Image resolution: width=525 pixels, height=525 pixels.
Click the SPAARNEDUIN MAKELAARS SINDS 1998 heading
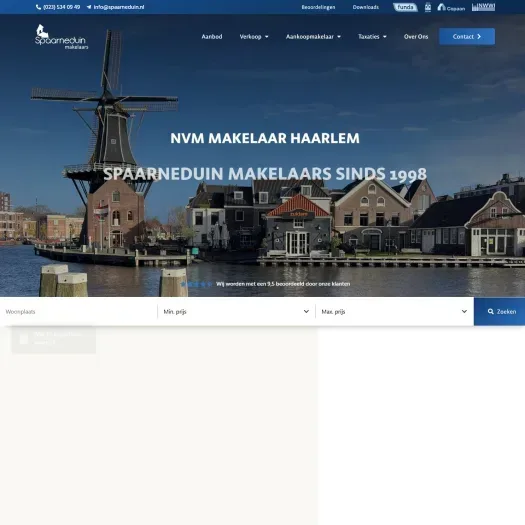click(265, 174)
